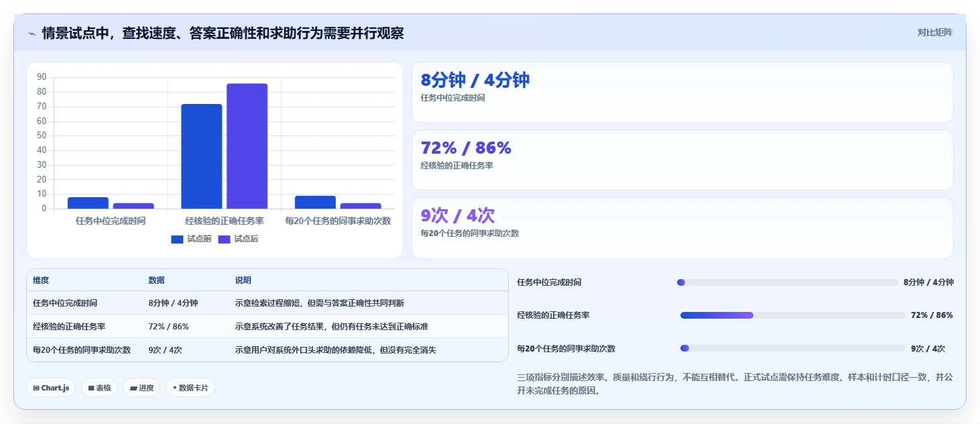Click the 试点后 bar for 任务中位完成时间
The image size is (980, 424).
[133, 206]
